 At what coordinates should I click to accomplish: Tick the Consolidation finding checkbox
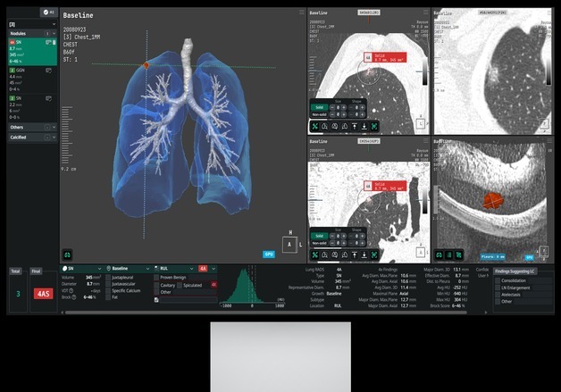pos(498,280)
